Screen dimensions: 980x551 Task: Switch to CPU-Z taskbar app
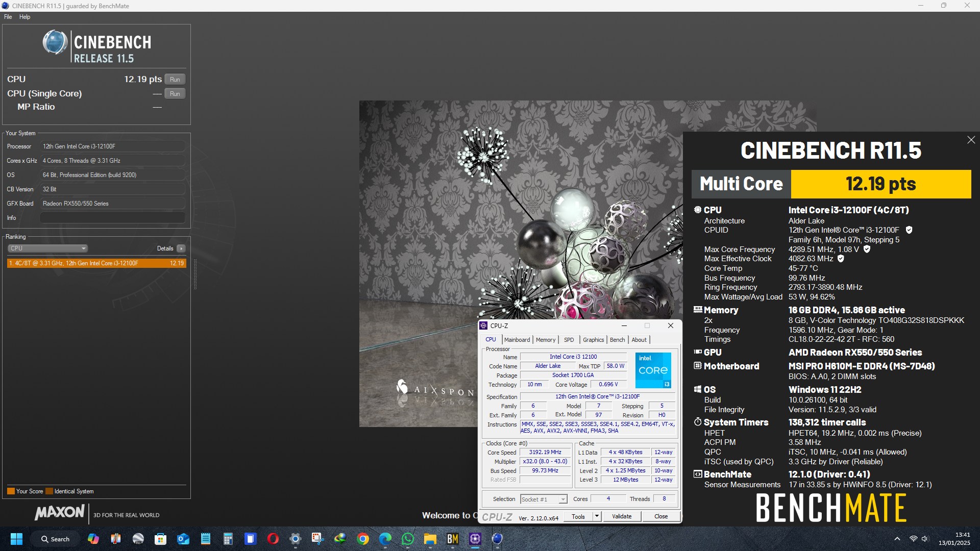475,539
